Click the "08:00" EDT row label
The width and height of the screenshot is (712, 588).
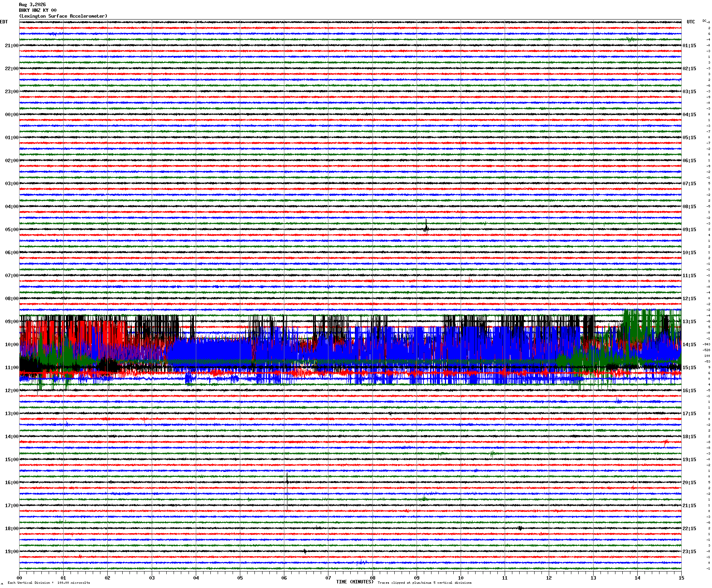point(11,299)
